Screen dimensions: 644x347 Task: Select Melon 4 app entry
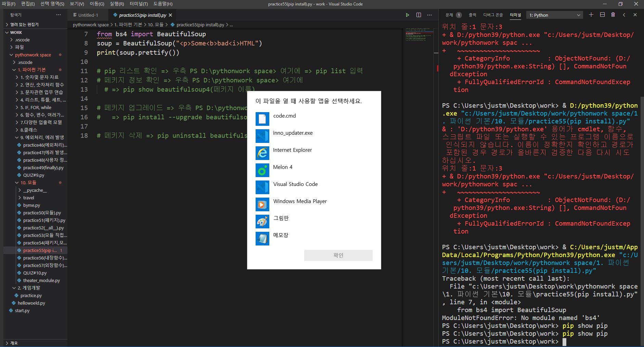[x=283, y=167]
